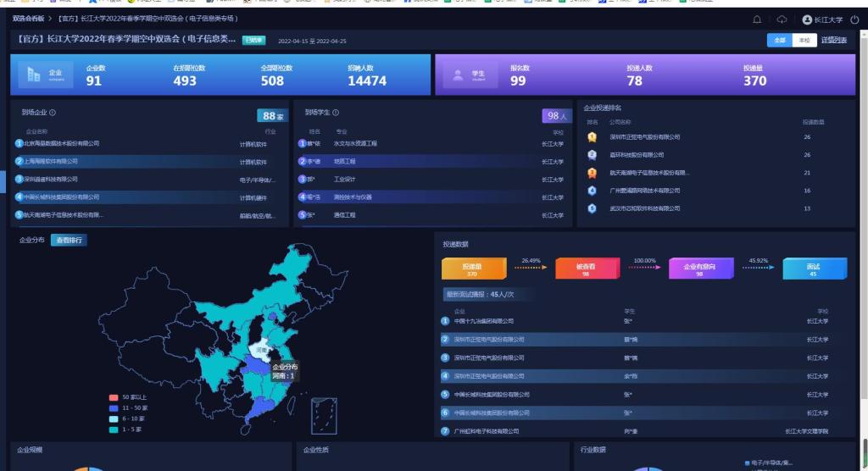
Task: Click the 企业 building icon in blue banner
Action: (x=34, y=75)
